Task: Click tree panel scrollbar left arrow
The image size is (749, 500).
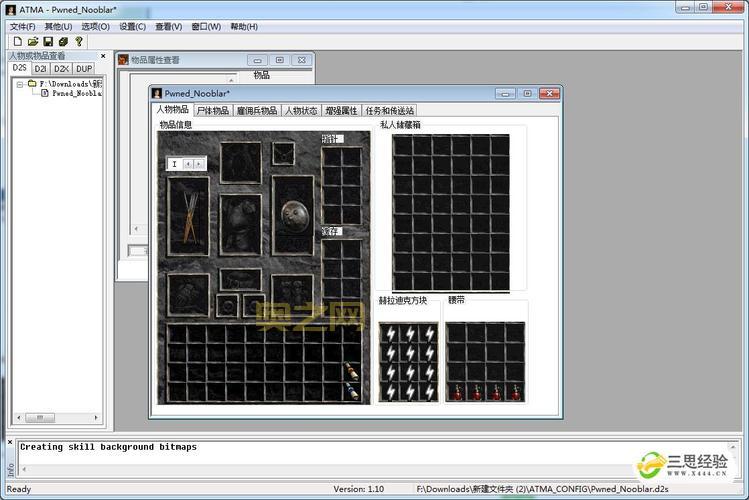Action: click(x=19, y=418)
